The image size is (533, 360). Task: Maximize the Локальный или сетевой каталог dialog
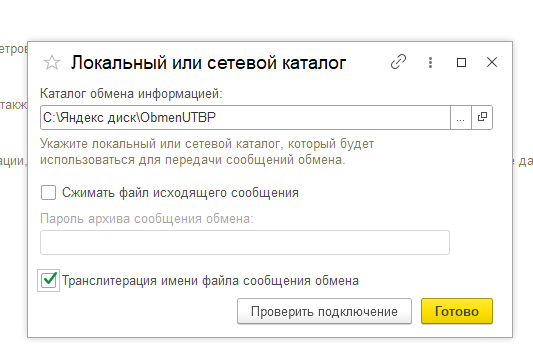(461, 63)
